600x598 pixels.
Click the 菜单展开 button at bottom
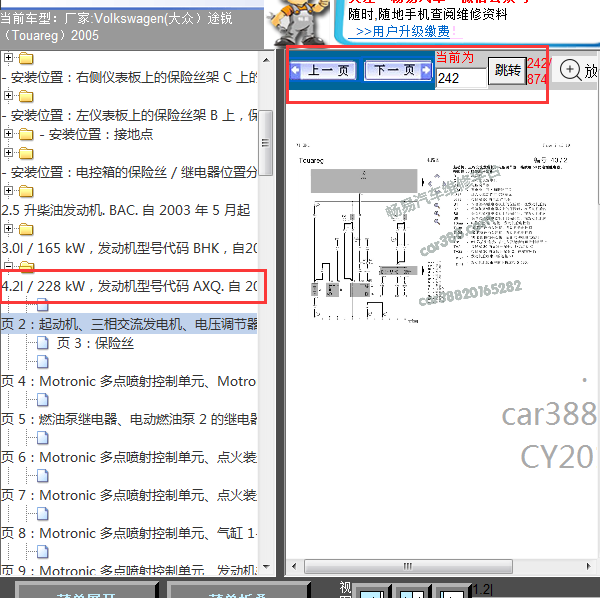pos(87,590)
